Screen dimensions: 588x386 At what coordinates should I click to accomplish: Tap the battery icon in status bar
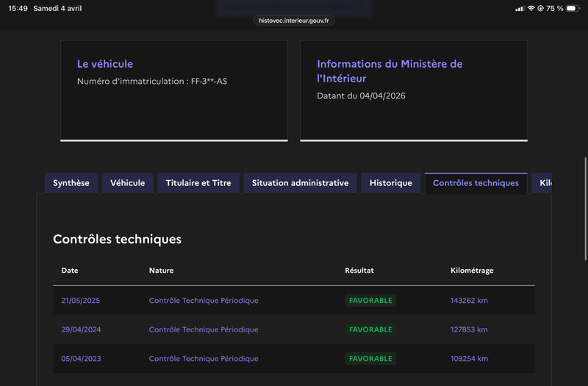[x=573, y=8]
